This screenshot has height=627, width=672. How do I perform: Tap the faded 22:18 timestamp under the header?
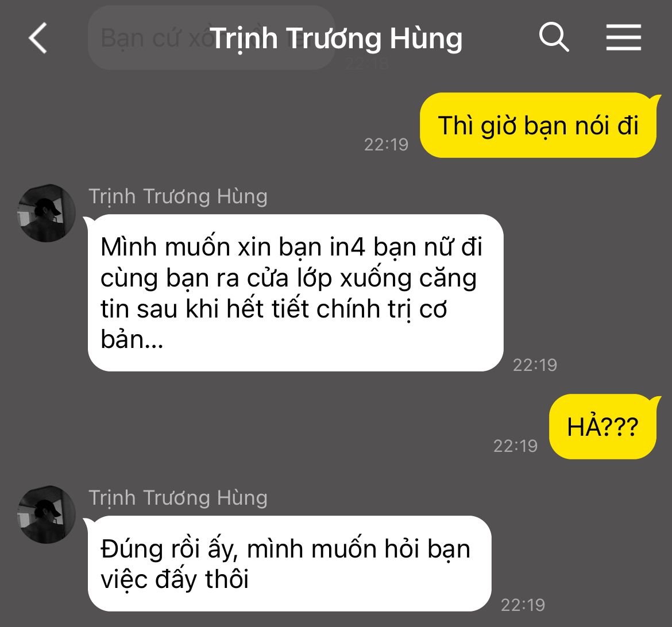(x=367, y=64)
